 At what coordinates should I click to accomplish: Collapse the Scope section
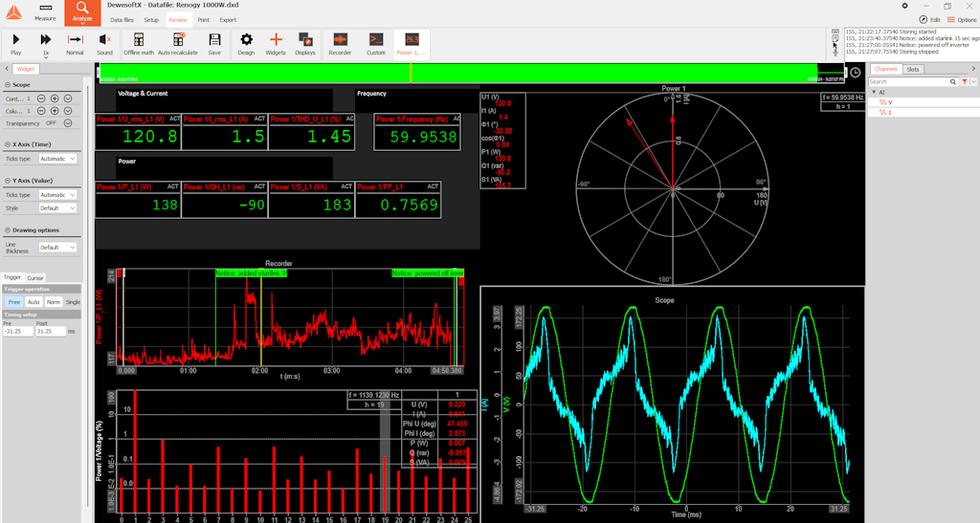(8, 85)
